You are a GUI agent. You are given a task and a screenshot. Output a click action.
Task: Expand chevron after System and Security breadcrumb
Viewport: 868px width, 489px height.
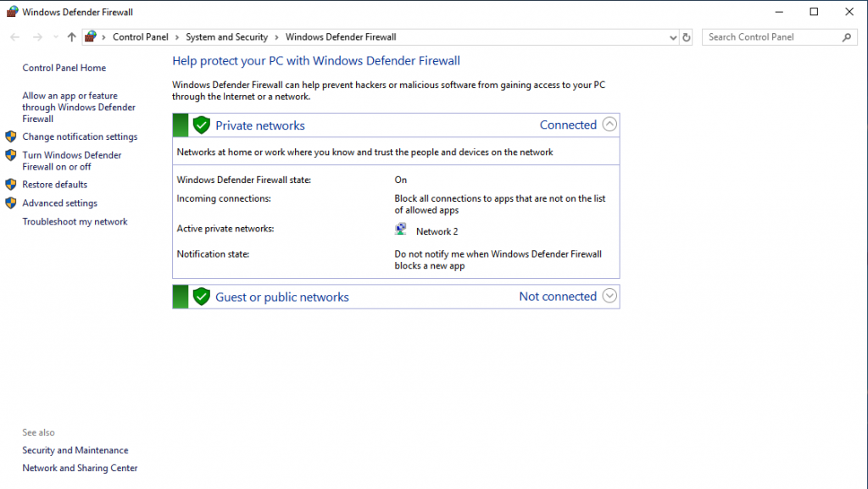[x=277, y=37]
